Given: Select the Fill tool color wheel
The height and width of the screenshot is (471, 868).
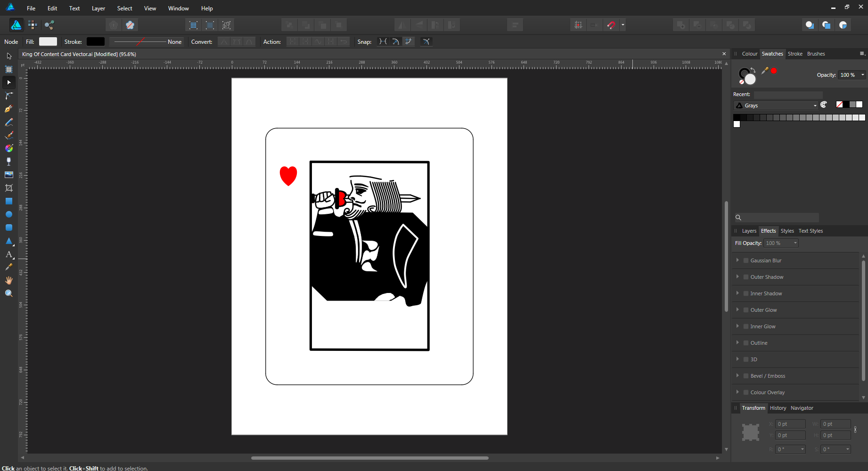Looking at the screenshot, I should pos(9,148).
